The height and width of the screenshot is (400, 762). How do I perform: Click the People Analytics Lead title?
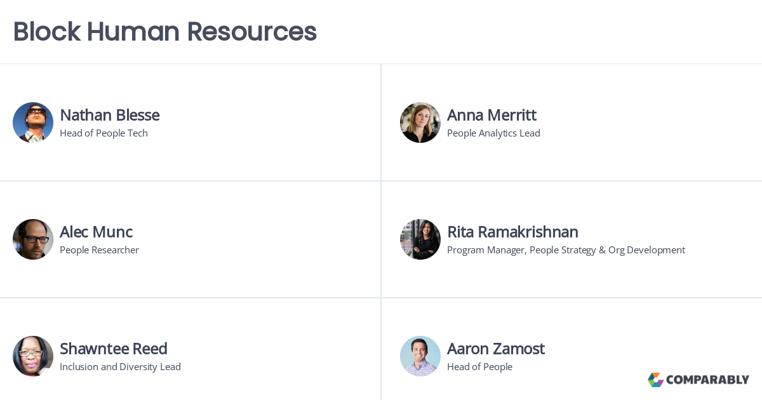click(x=494, y=133)
